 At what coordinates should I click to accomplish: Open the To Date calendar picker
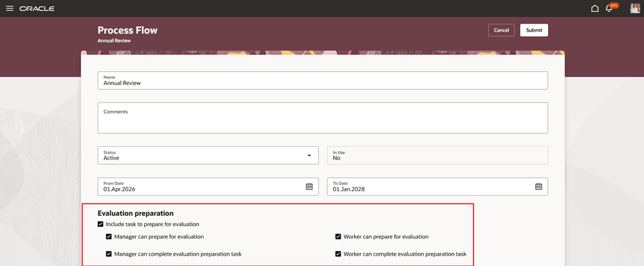tap(538, 186)
